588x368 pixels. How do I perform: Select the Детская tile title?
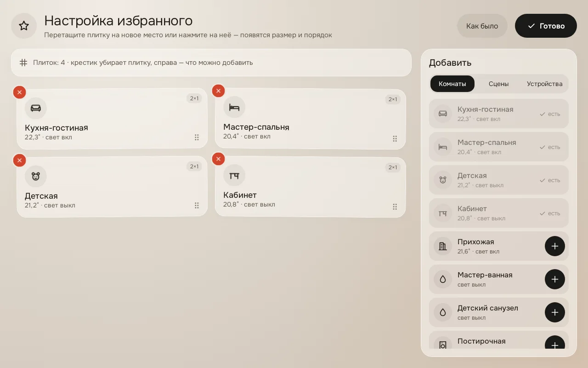click(x=41, y=196)
